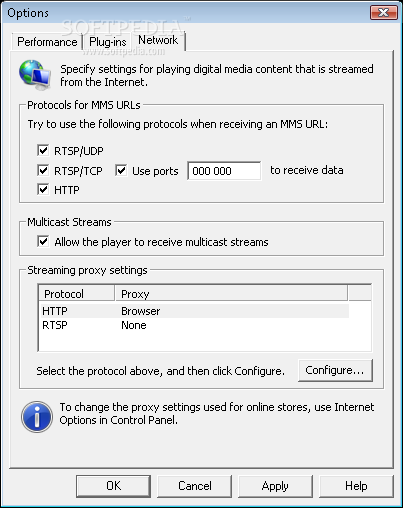Uncheck Allow the player to receive multicast streams
Viewport: 403px width, 508px height.
pos(43,241)
